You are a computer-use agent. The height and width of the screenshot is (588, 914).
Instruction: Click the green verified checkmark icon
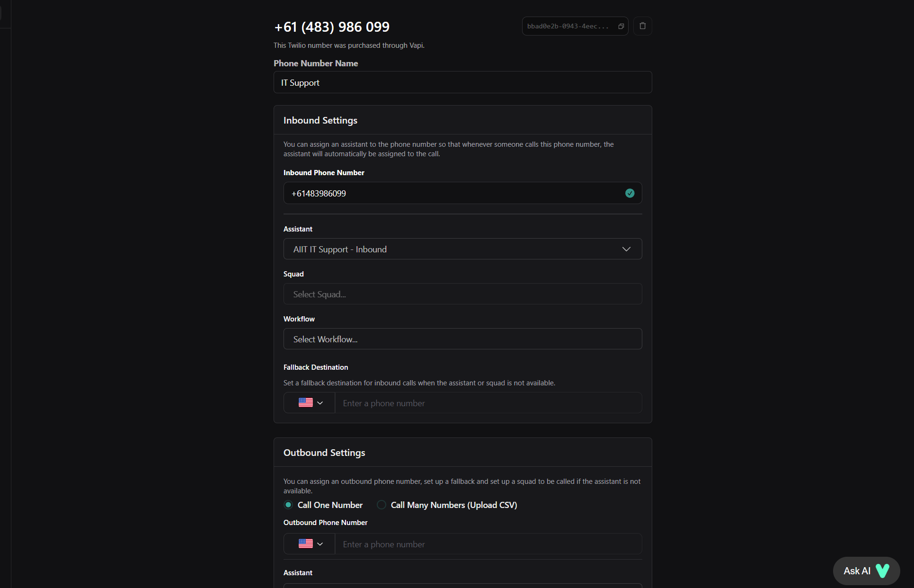point(630,193)
